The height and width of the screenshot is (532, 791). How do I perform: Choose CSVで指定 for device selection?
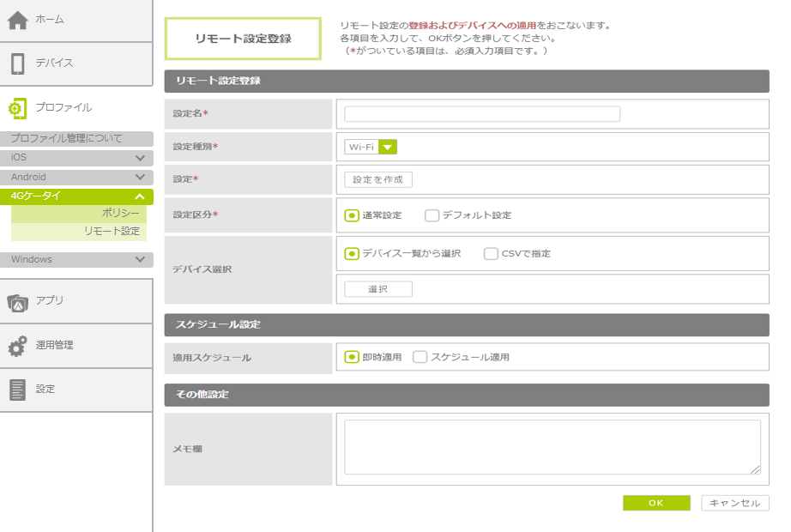point(491,254)
